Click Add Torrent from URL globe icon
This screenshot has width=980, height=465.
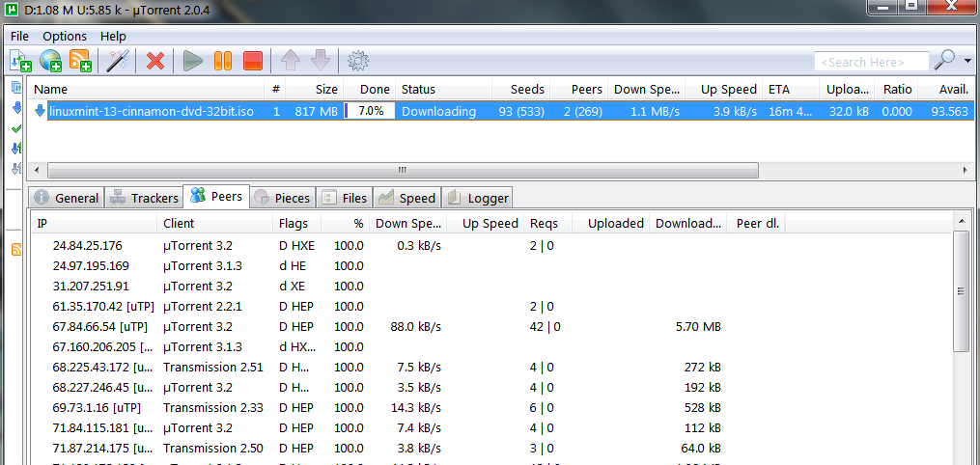[x=51, y=61]
